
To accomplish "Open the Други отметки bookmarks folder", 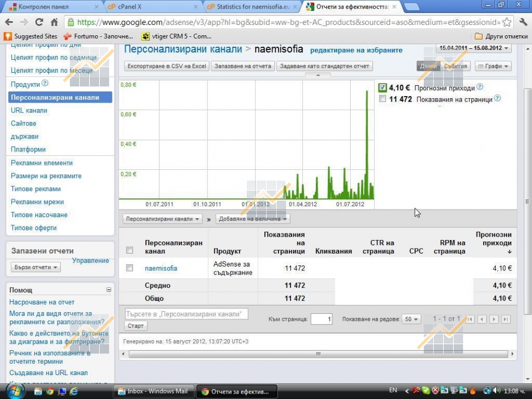I will point(501,36).
